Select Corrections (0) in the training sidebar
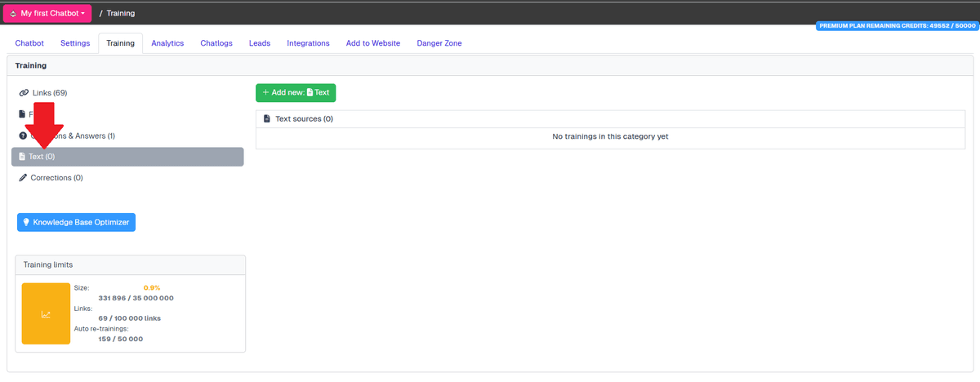Screen dimensions: 980x382 coord(56,178)
